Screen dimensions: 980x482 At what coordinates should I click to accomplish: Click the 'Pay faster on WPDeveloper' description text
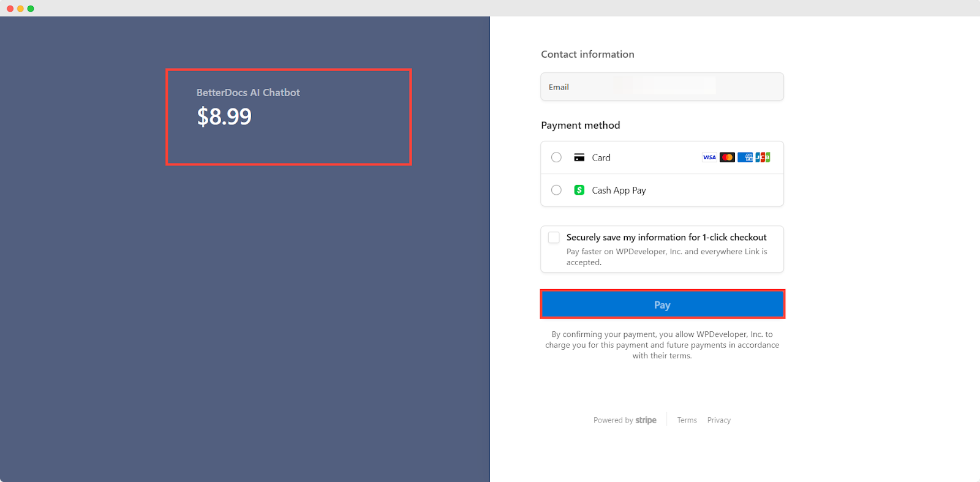pos(666,257)
